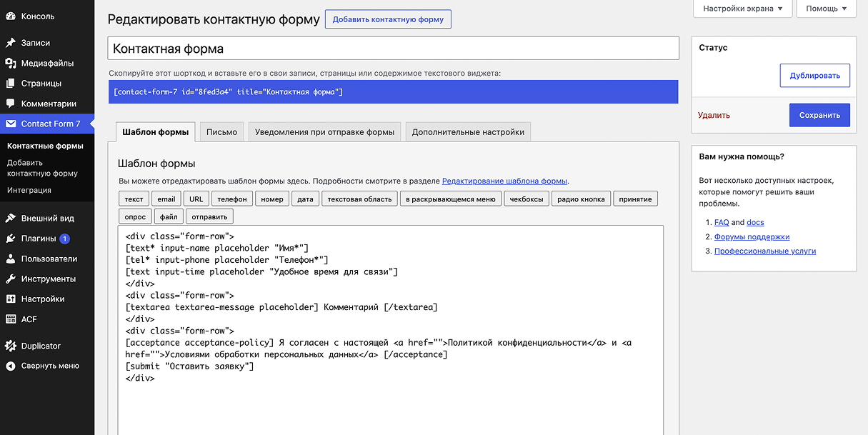Viewport: 868px width, 435px height.
Task: Insert the радио кнопка tag
Action: 581,199
